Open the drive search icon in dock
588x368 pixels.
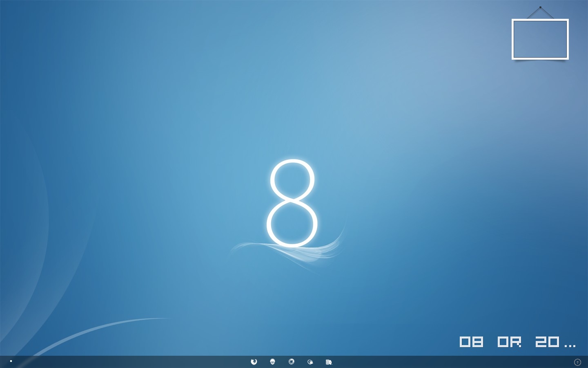pos(329,362)
